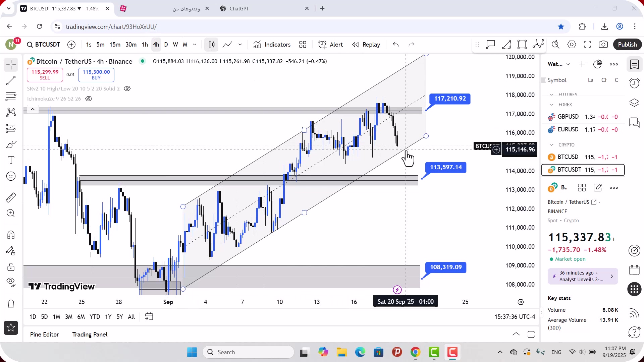Viewport: 644px width, 362px height.
Task: Open the Trading Panel tab
Action: 90,335
